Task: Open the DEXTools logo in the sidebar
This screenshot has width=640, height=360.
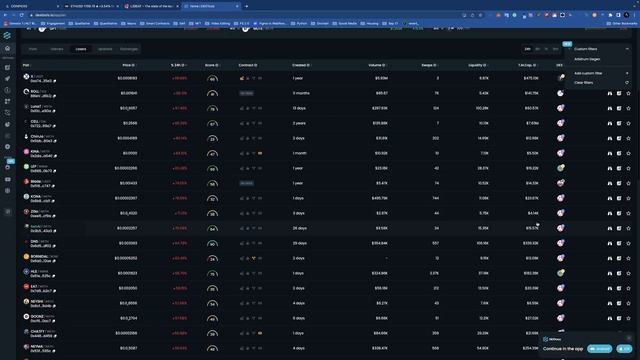Action: tap(7, 36)
